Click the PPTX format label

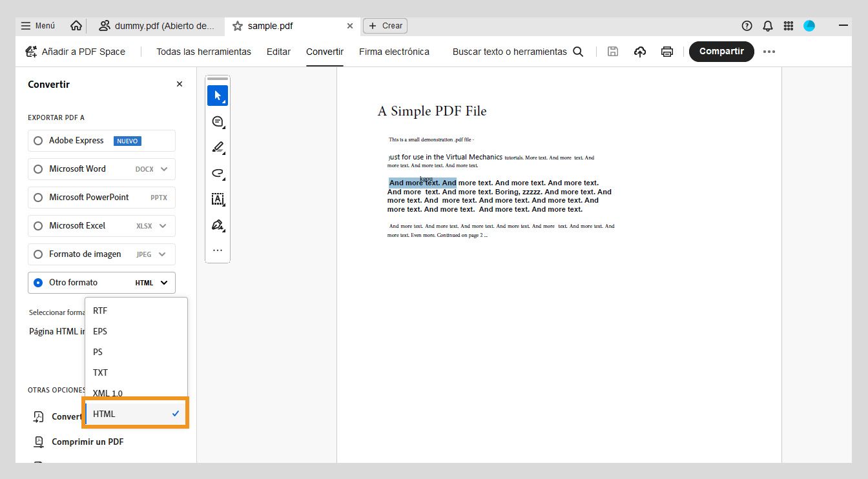point(159,198)
